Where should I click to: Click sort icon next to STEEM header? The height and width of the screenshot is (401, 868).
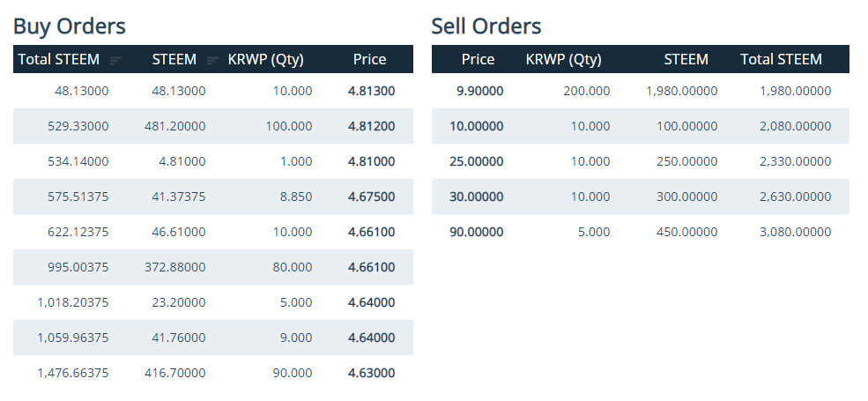click(x=212, y=61)
